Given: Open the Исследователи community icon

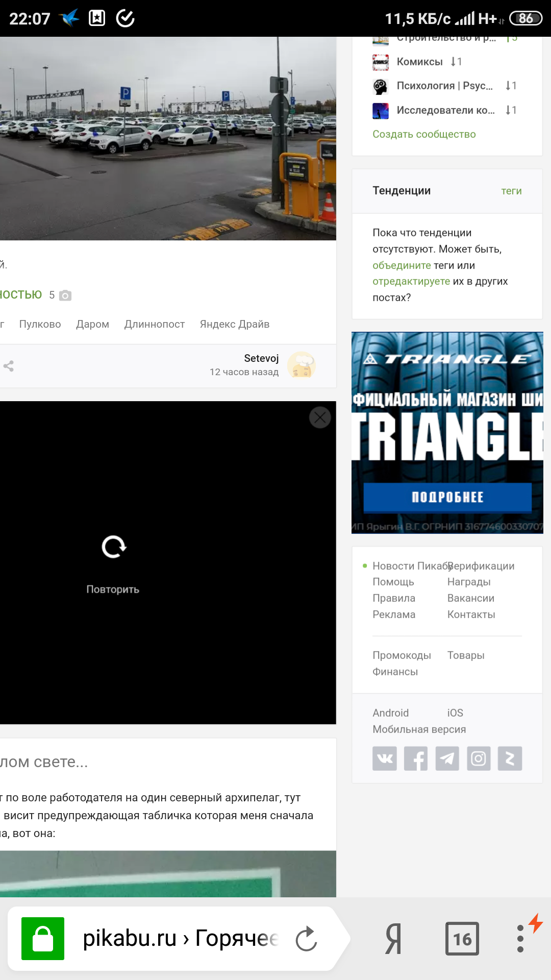Looking at the screenshot, I should pyautogui.click(x=381, y=111).
